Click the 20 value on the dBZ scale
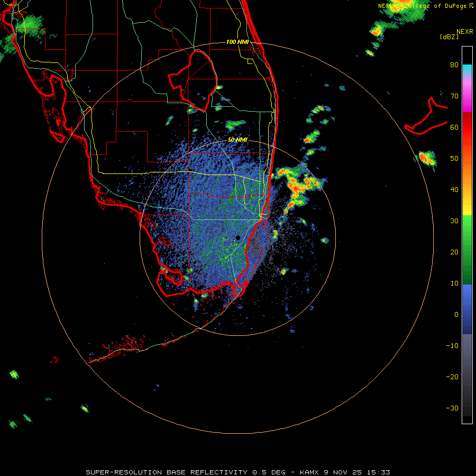Image resolution: width=476 pixels, height=476 pixels. (454, 252)
